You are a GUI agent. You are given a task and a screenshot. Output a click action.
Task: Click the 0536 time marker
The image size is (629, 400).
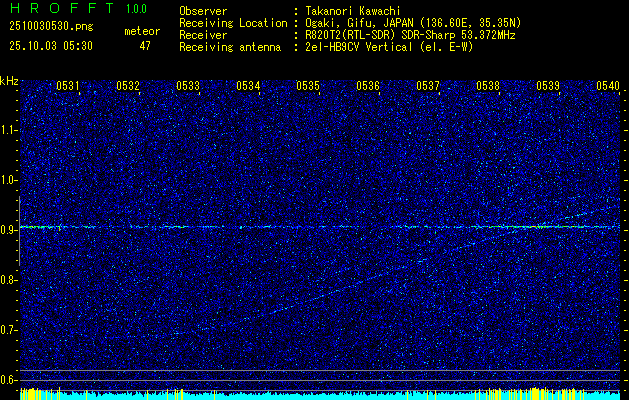pos(368,85)
